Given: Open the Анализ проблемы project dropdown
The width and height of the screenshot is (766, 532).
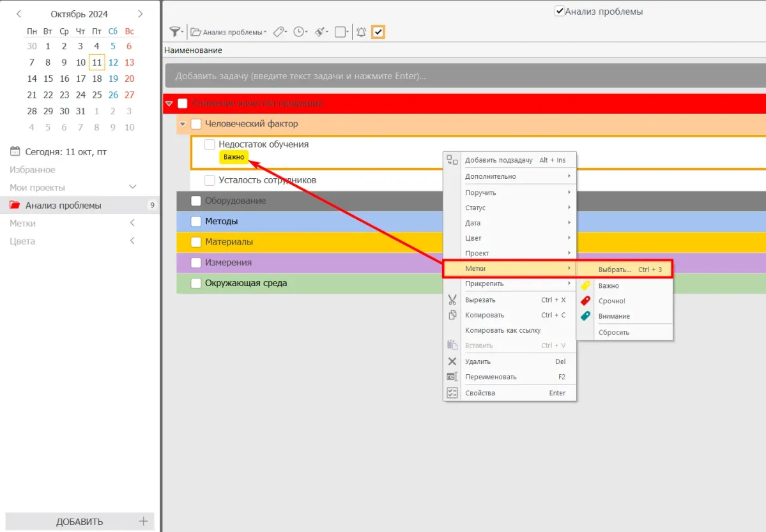Looking at the screenshot, I should click(229, 32).
